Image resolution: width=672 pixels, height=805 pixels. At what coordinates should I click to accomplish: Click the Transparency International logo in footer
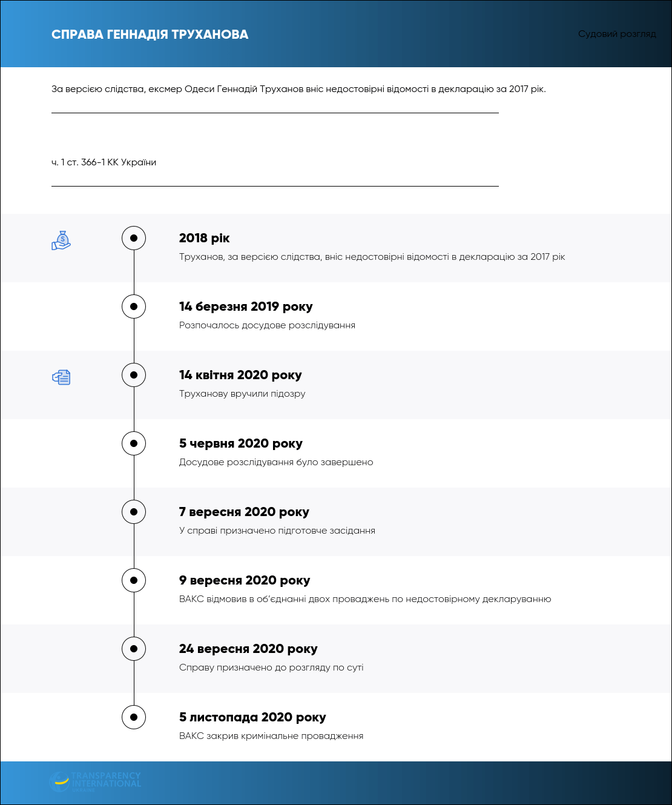tap(95, 781)
